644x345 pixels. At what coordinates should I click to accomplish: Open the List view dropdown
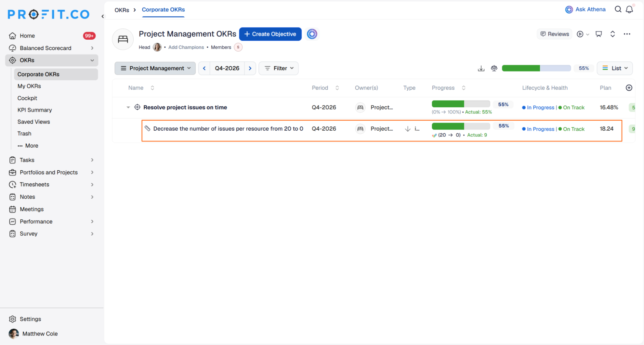(615, 68)
